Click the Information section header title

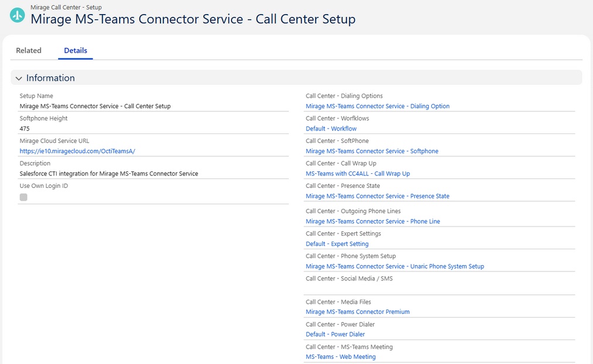point(50,78)
